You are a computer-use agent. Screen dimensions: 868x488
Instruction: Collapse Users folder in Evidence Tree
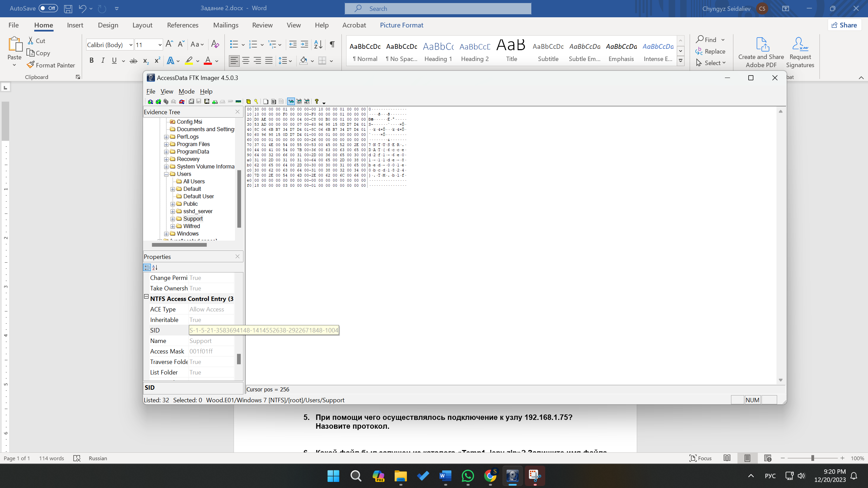tap(166, 174)
